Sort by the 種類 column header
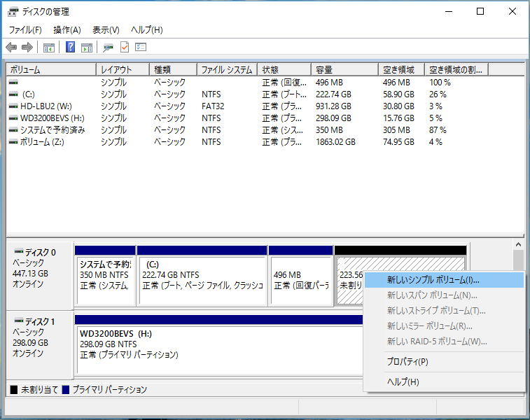 (x=174, y=69)
